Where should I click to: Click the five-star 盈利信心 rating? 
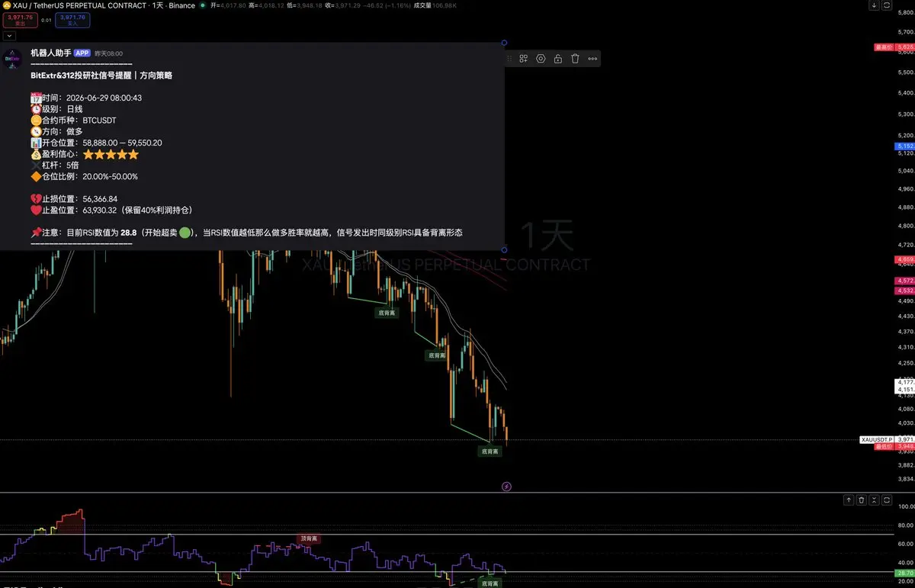pos(111,154)
